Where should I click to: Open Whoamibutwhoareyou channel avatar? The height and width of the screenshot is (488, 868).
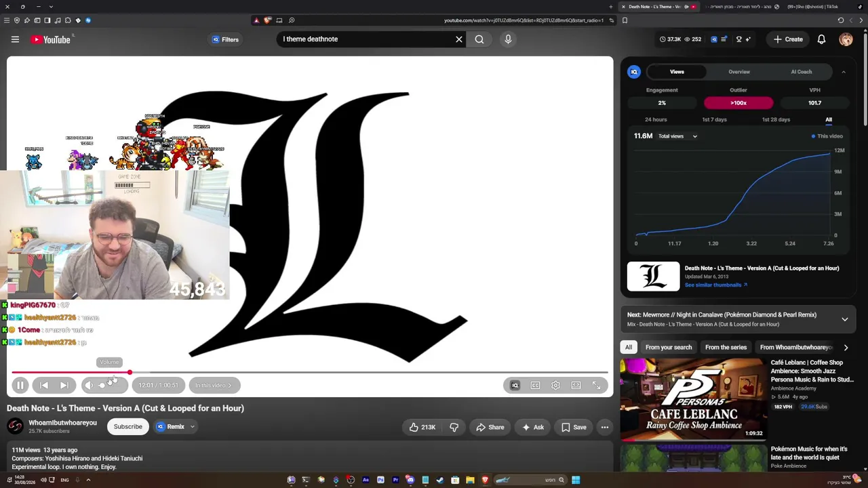click(x=15, y=426)
